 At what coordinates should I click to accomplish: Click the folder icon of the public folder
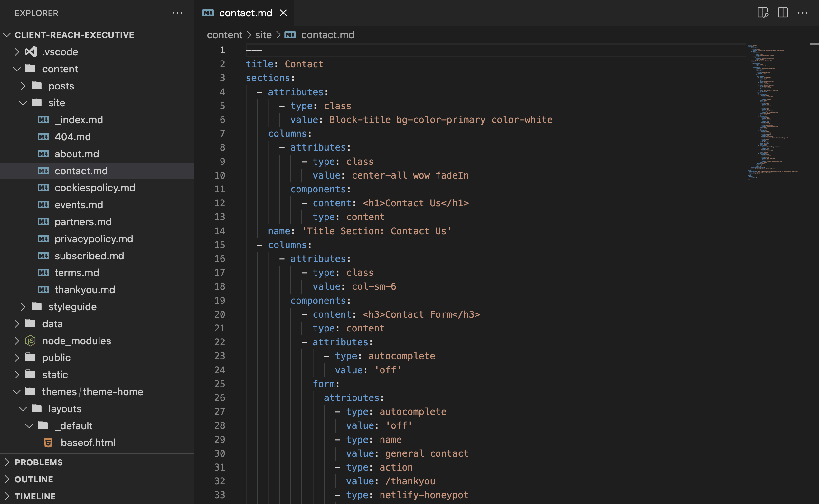[x=30, y=357]
